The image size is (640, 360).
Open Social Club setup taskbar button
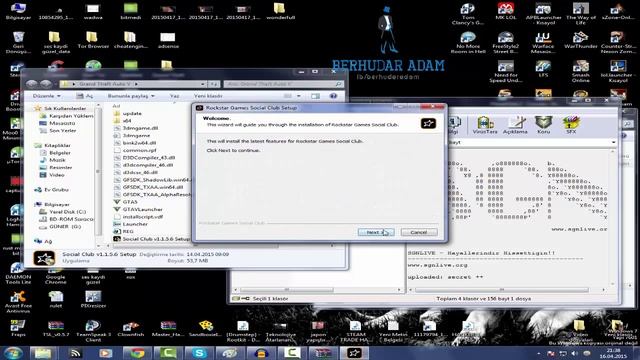click(x=354, y=353)
